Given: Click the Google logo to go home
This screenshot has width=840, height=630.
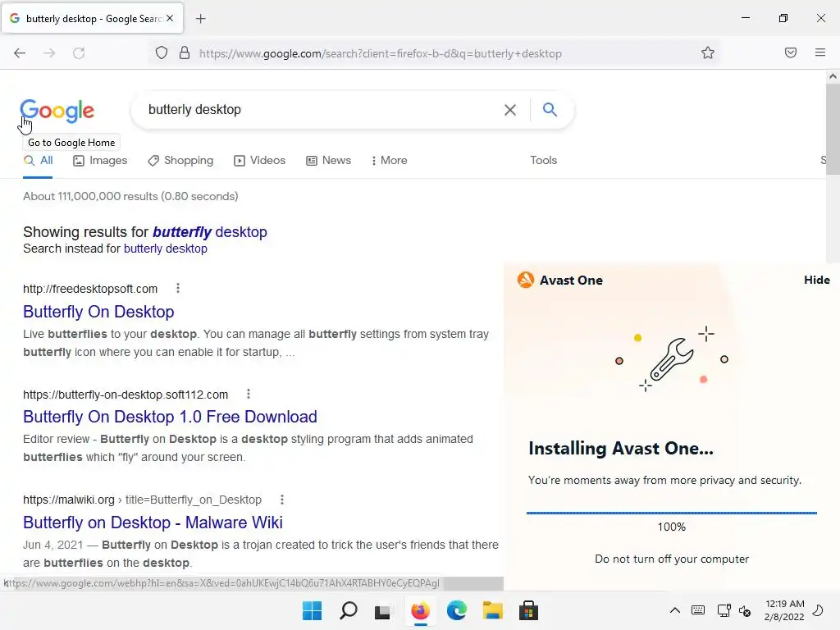Looking at the screenshot, I should coord(57,111).
